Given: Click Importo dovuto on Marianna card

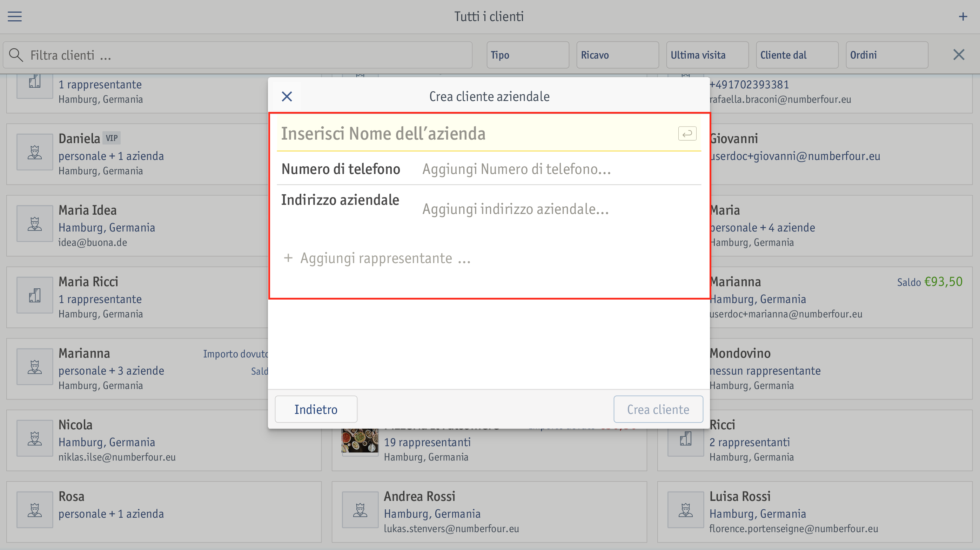Looking at the screenshot, I should click(235, 354).
